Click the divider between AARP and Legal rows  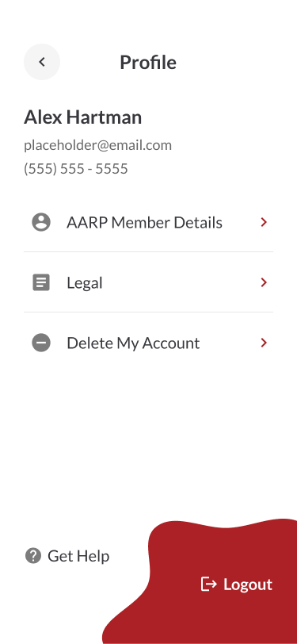tap(149, 251)
